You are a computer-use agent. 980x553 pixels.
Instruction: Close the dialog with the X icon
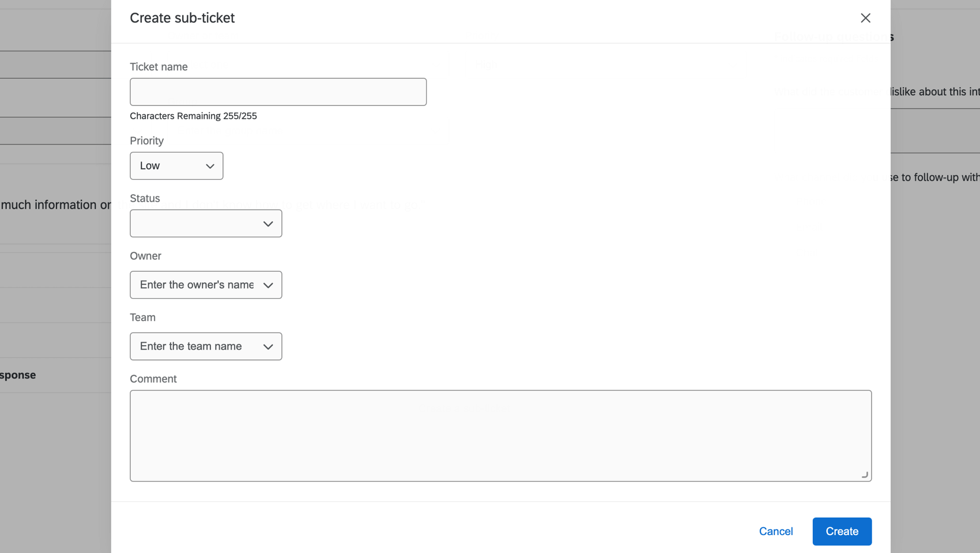coord(865,18)
